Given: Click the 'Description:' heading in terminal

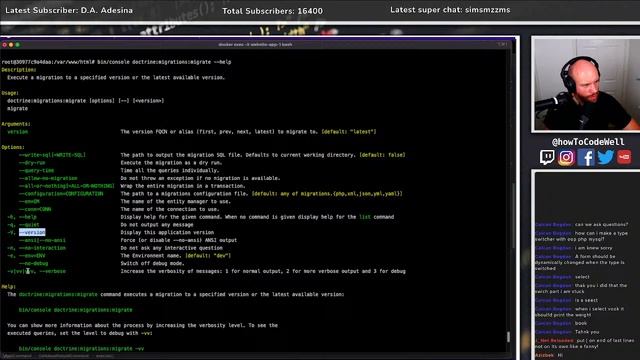Looking at the screenshot, I should tap(19, 70).
